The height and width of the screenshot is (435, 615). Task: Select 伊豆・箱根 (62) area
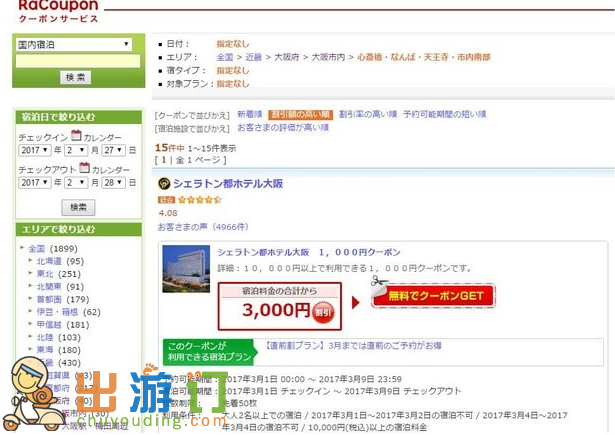pos(68,312)
